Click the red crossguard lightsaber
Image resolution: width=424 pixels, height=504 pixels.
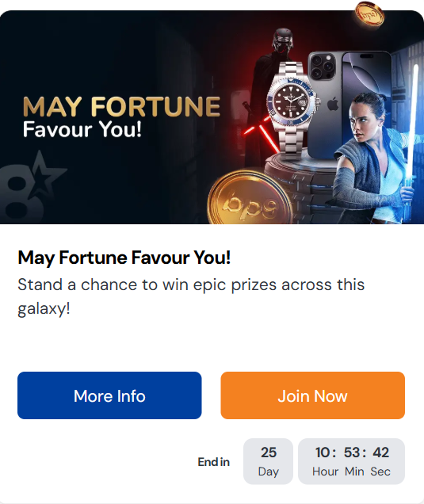tap(261, 132)
